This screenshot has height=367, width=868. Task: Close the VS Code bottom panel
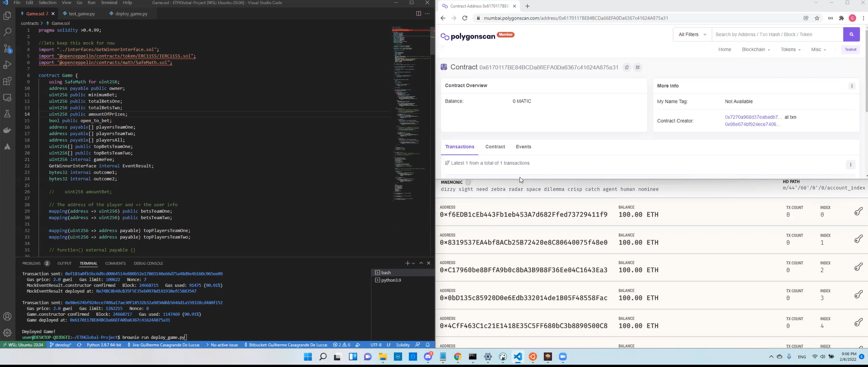coord(428,263)
